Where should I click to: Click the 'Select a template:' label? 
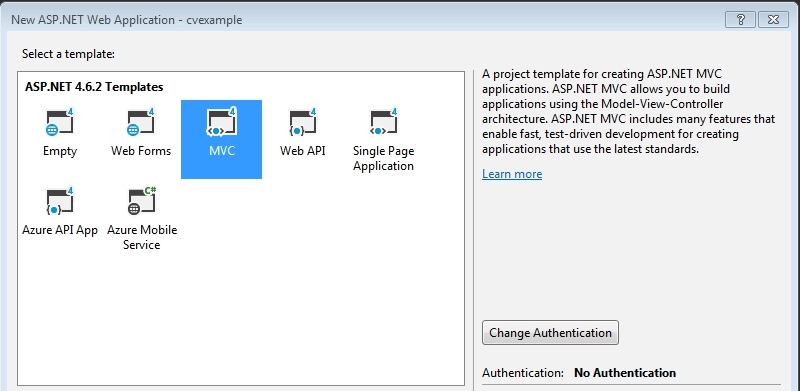point(68,54)
